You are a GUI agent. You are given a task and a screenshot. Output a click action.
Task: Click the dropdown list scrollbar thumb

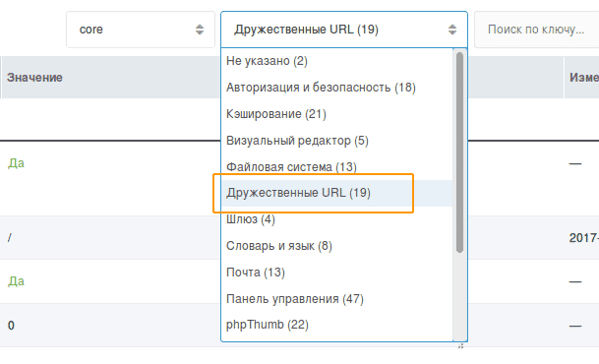459,152
